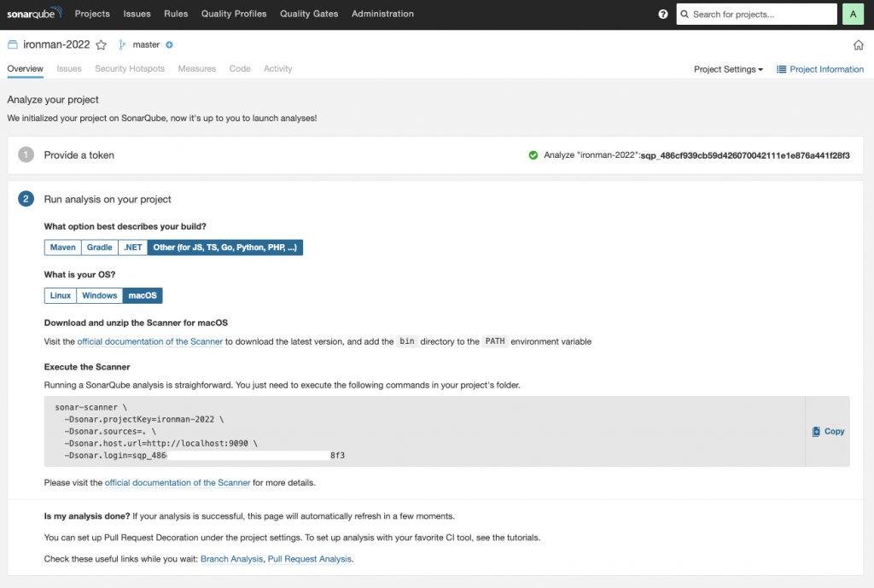Open the help question mark icon
Screen dimensions: 874x588
click(663, 15)
